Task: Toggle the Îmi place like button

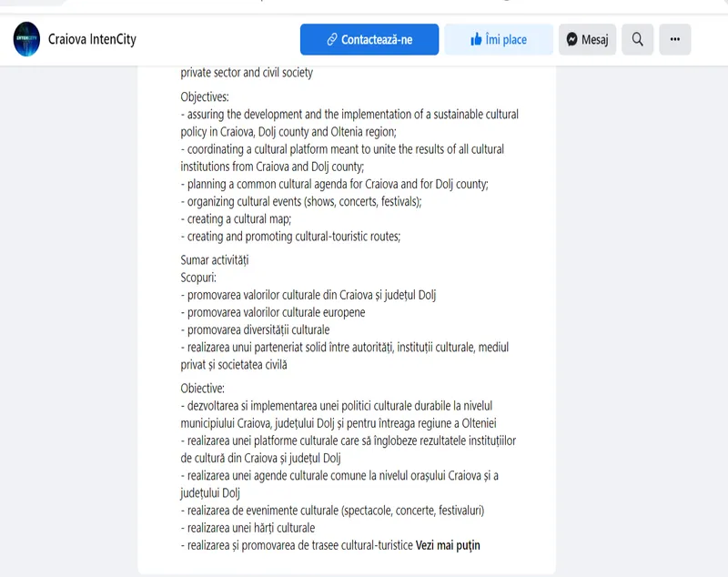Action: coord(499,40)
